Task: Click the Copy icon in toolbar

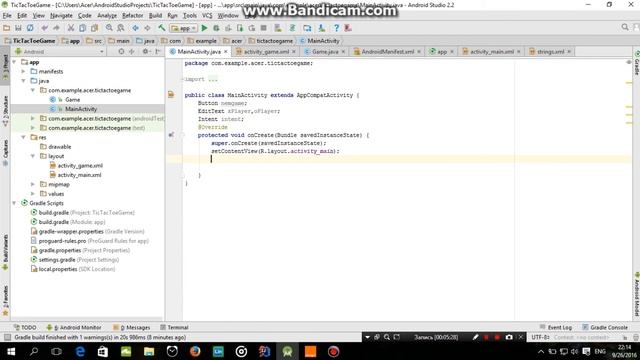Action: pos(82,28)
